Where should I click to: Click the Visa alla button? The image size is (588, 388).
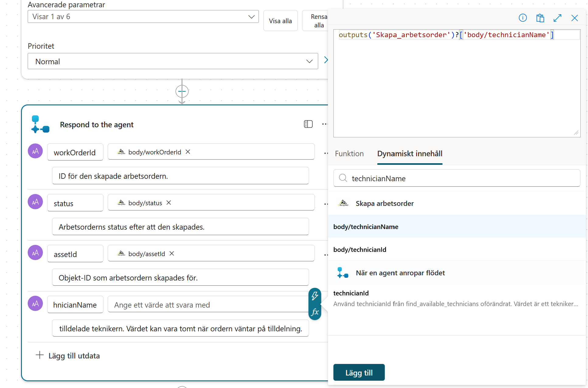pyautogui.click(x=280, y=21)
